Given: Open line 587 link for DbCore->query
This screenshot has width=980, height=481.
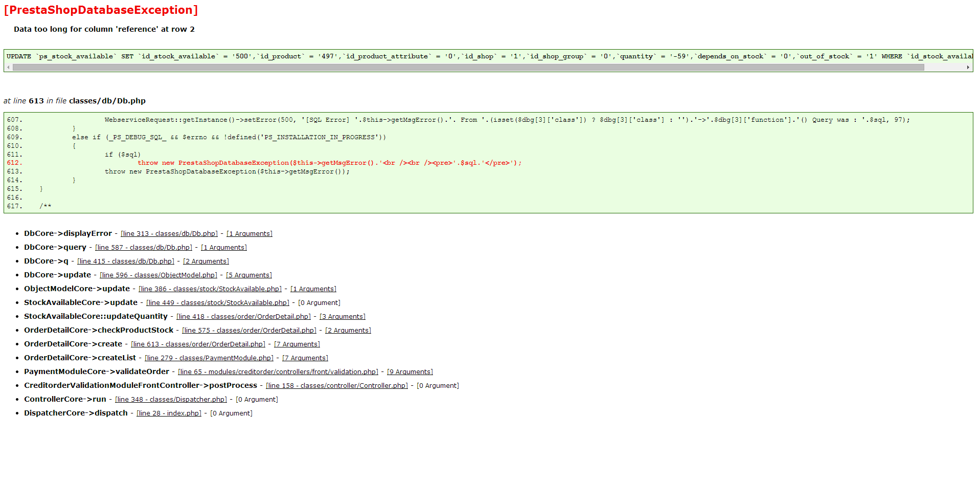Looking at the screenshot, I should pyautogui.click(x=144, y=248).
